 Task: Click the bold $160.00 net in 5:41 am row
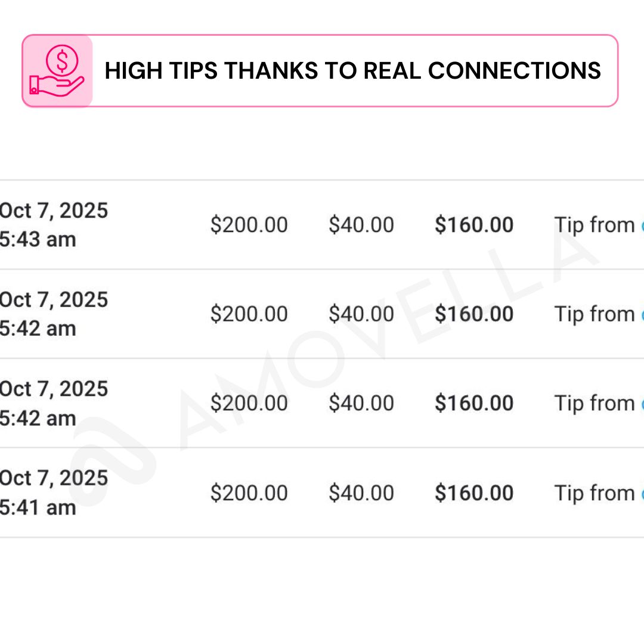coord(474,493)
